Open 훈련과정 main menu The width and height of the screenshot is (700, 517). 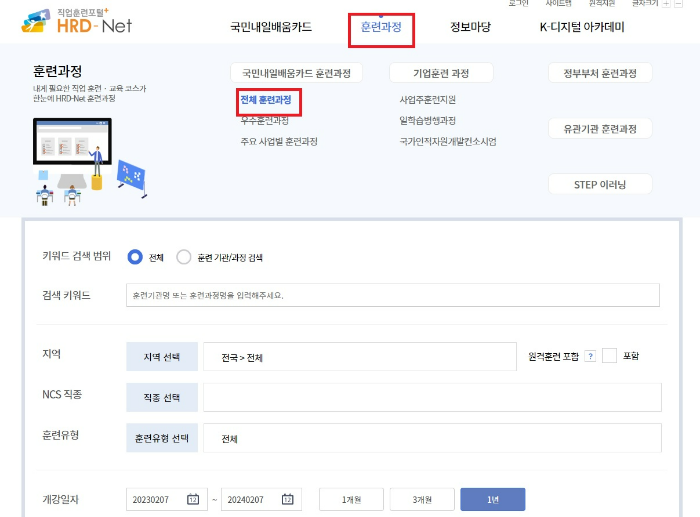coord(381,27)
